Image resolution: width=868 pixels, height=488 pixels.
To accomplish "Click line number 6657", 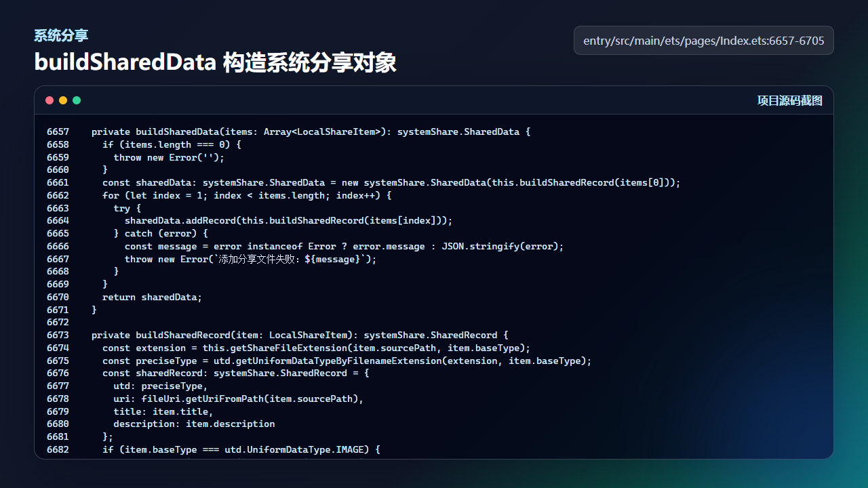I will (x=58, y=132).
